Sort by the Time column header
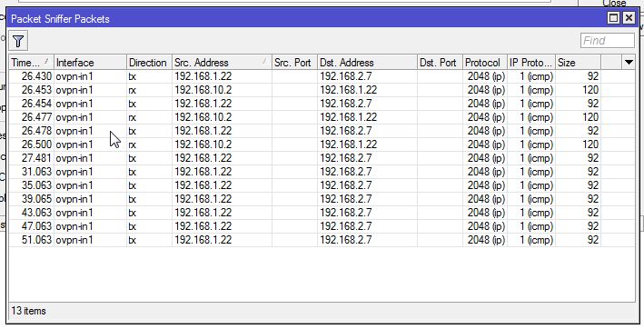 coord(31,63)
